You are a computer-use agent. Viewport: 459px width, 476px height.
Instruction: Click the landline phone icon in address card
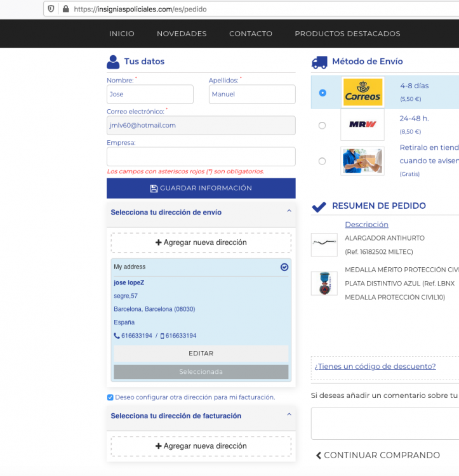[x=117, y=336]
